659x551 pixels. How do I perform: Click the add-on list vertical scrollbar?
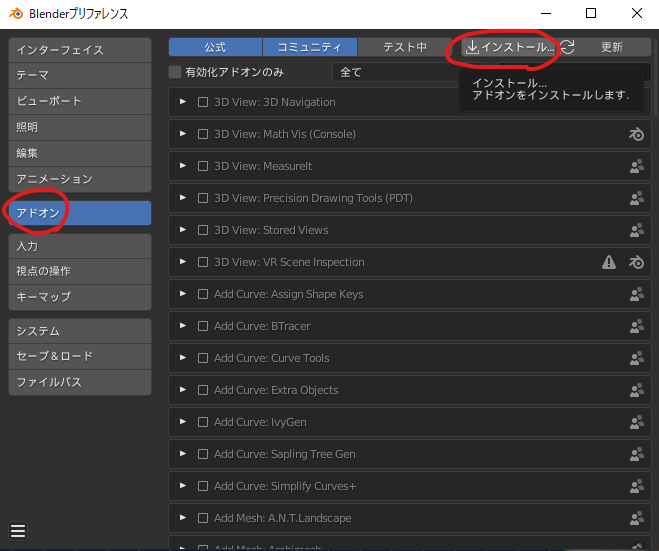[x=656, y=78]
